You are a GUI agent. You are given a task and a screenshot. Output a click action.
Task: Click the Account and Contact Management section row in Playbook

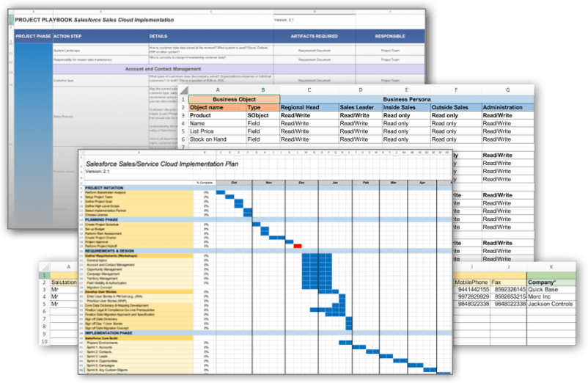(163, 69)
